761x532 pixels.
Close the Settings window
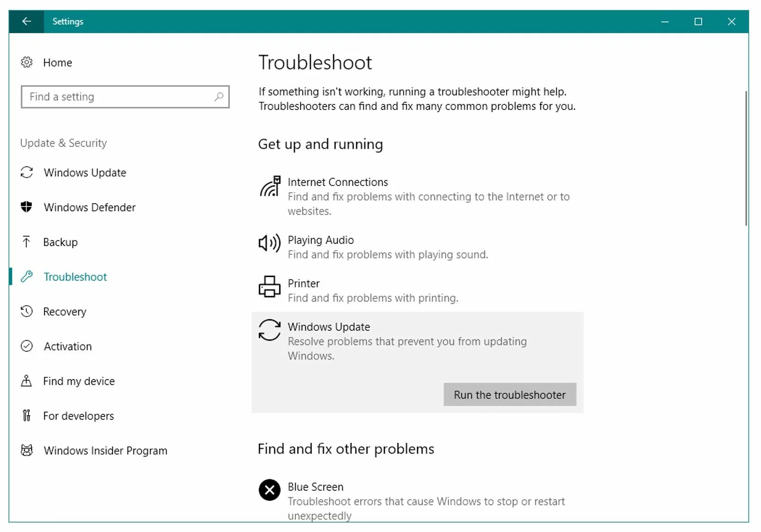click(732, 21)
